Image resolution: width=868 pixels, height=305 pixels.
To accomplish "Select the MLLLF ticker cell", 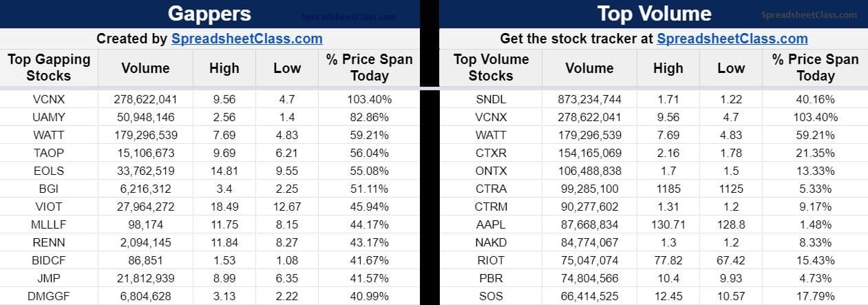I will tap(49, 224).
